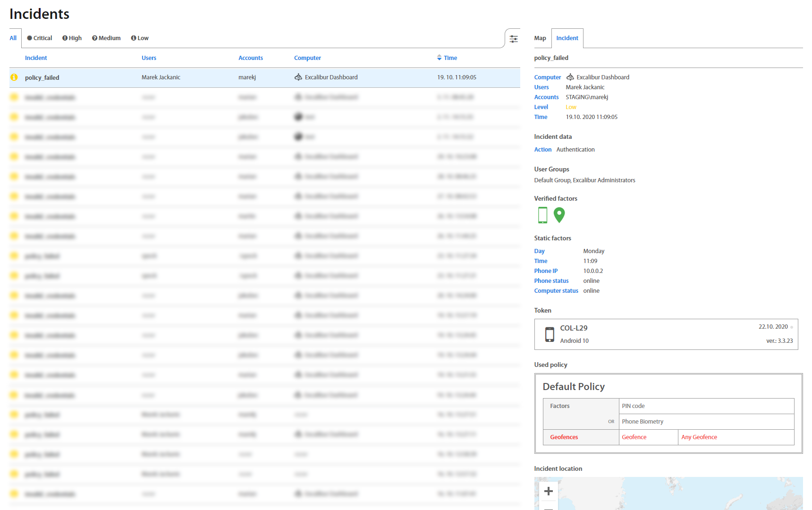Sort by the Users column header

[149, 58]
